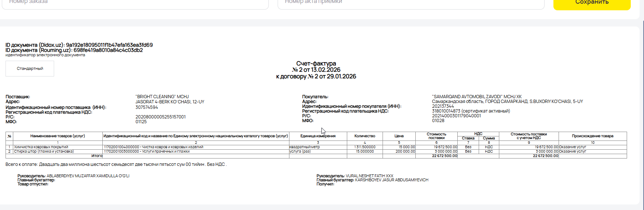
Task: Select buyer MFO 01028
Action: [438, 121]
